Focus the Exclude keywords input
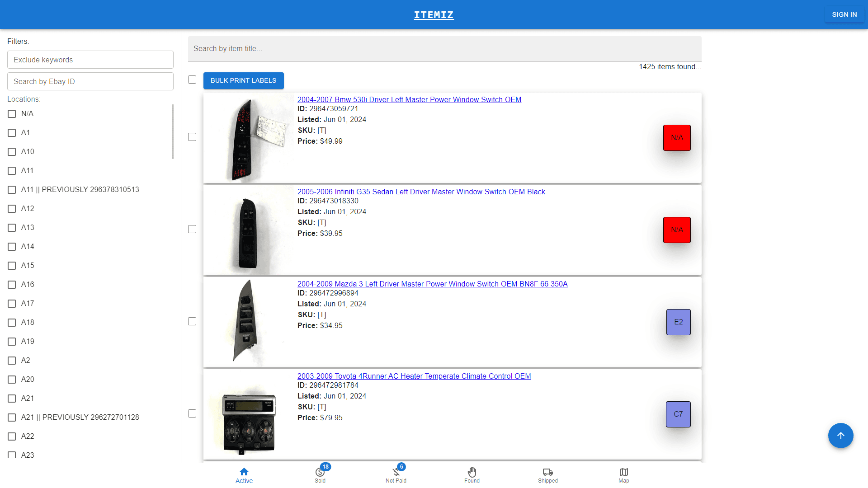868x488 pixels. [x=90, y=60]
